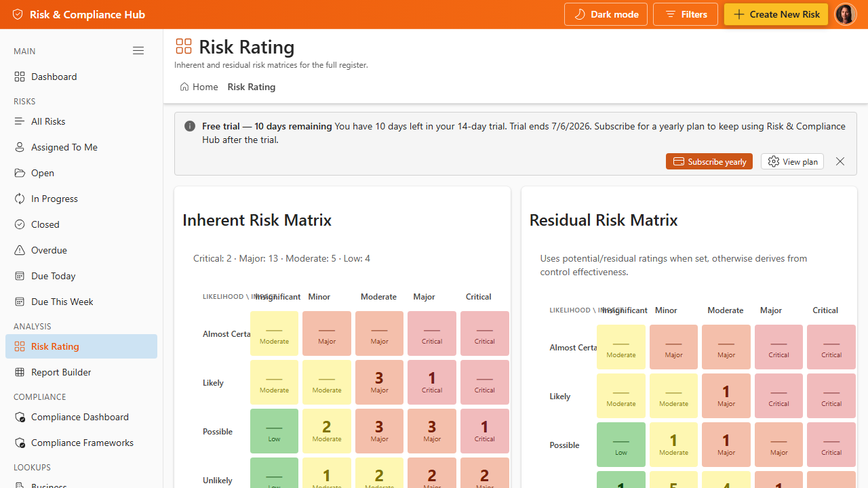Click Subscribe yearly button

tap(709, 161)
